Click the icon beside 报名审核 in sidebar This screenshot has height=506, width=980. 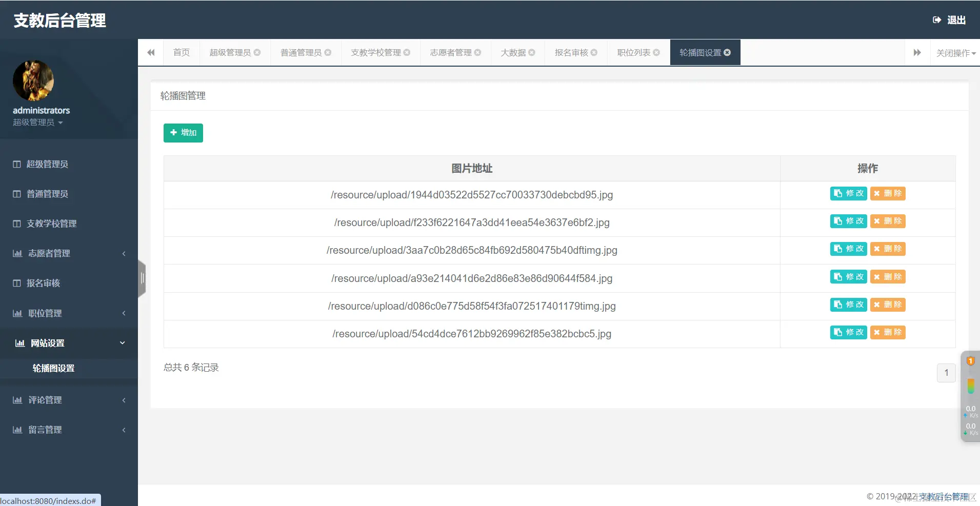coord(17,283)
